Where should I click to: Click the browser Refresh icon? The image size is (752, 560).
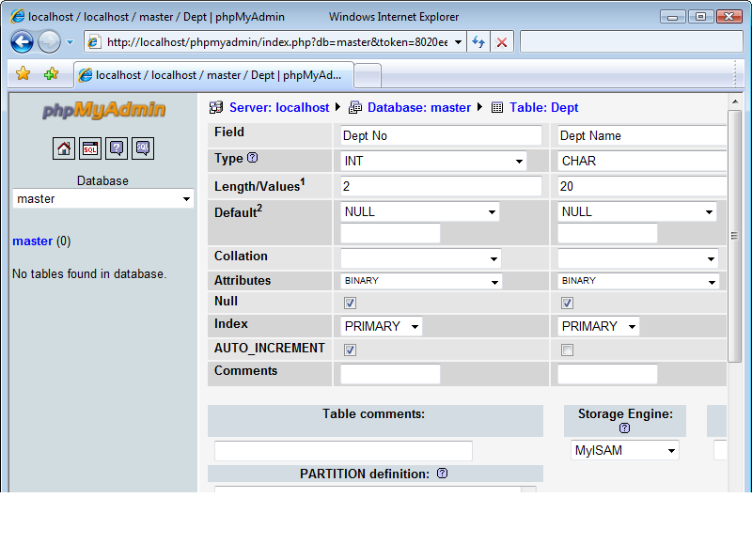[478, 42]
